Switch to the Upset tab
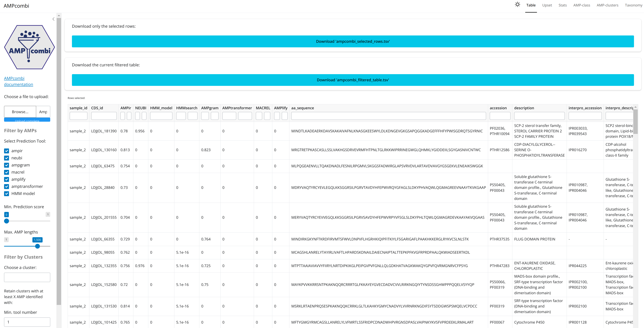This screenshot has width=644, height=328. (547, 5)
